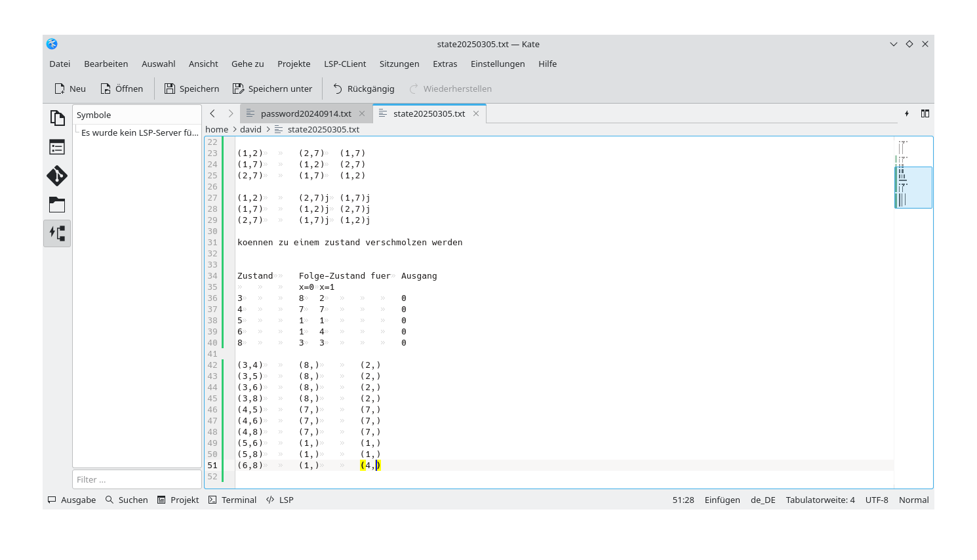Create a new document with the Neu icon
The height and width of the screenshot is (560, 977).
pos(69,88)
